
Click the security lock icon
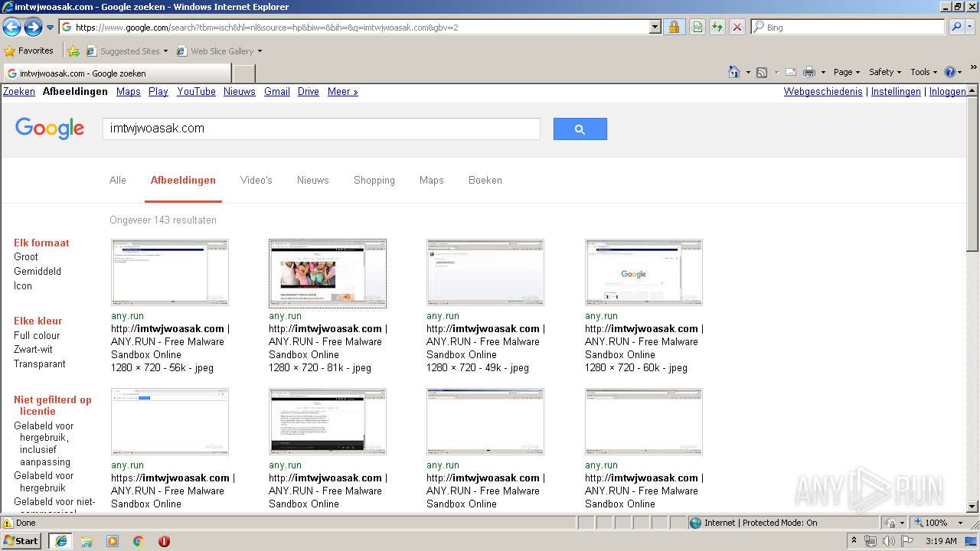point(674,28)
